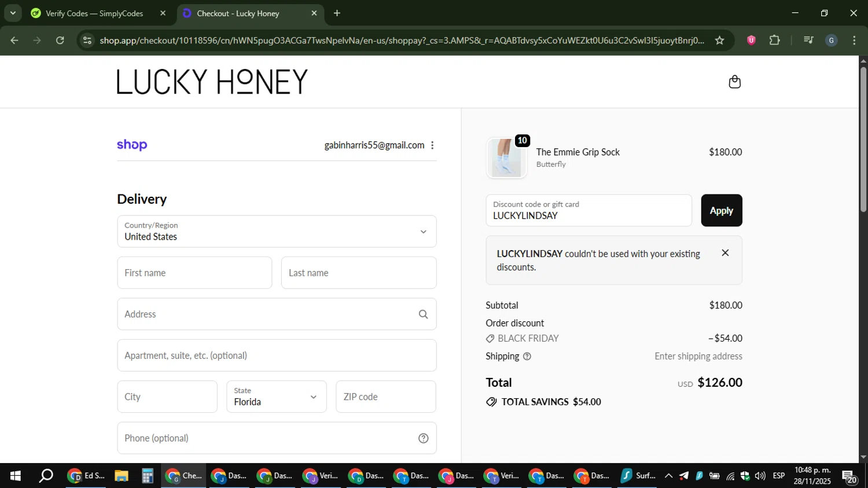868x488 pixels.
Task: Open the media control toolbar icon
Action: coord(808,40)
